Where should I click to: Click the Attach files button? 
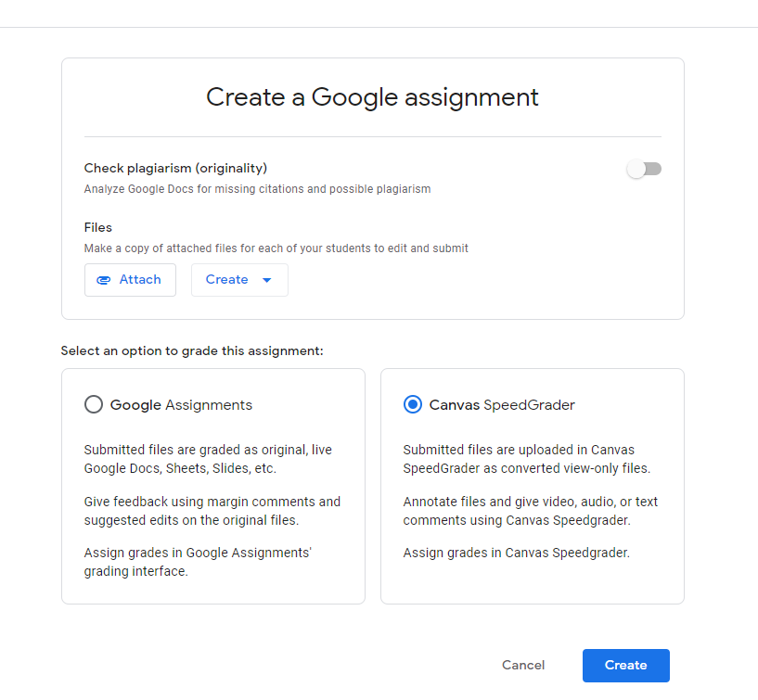130,280
